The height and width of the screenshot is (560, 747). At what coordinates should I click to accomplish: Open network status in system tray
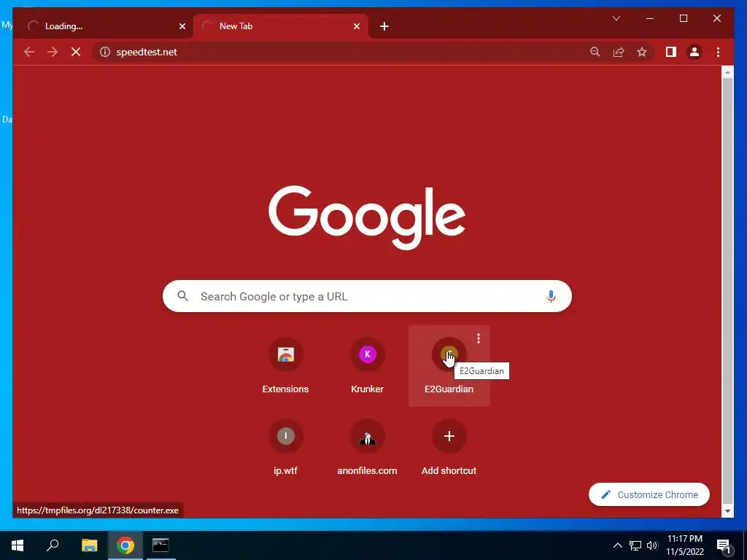click(x=635, y=545)
